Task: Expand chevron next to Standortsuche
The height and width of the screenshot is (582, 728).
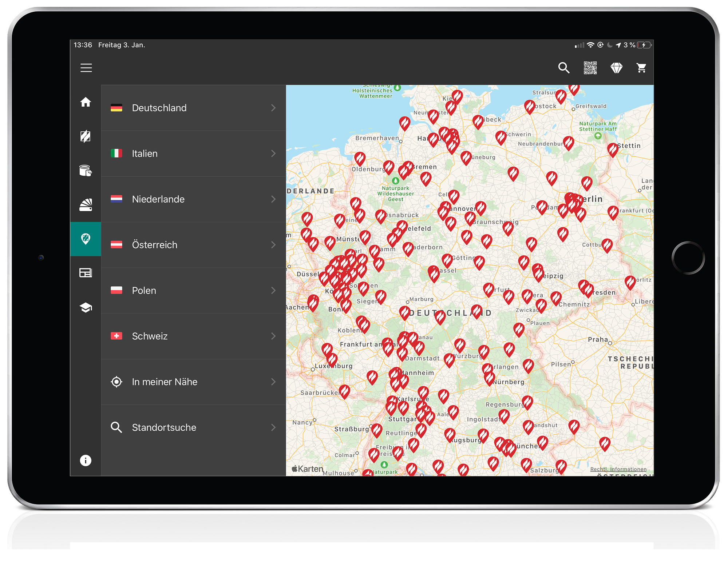Action: 273,427
